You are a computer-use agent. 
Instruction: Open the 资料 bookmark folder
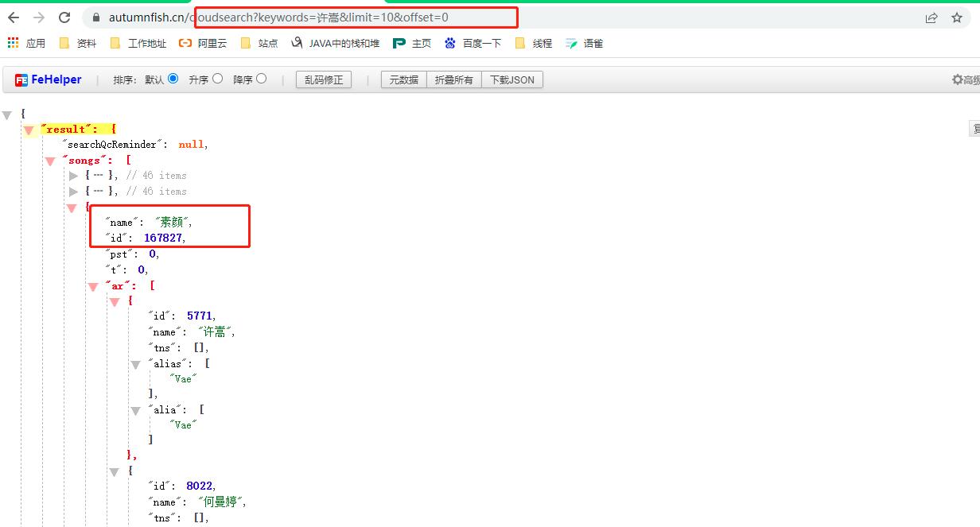pos(78,43)
